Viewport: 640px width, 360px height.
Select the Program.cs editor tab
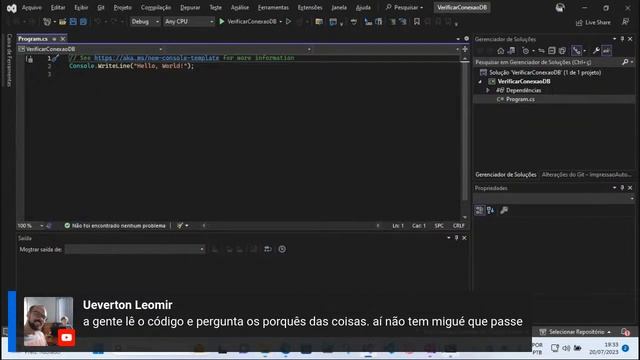point(33,39)
